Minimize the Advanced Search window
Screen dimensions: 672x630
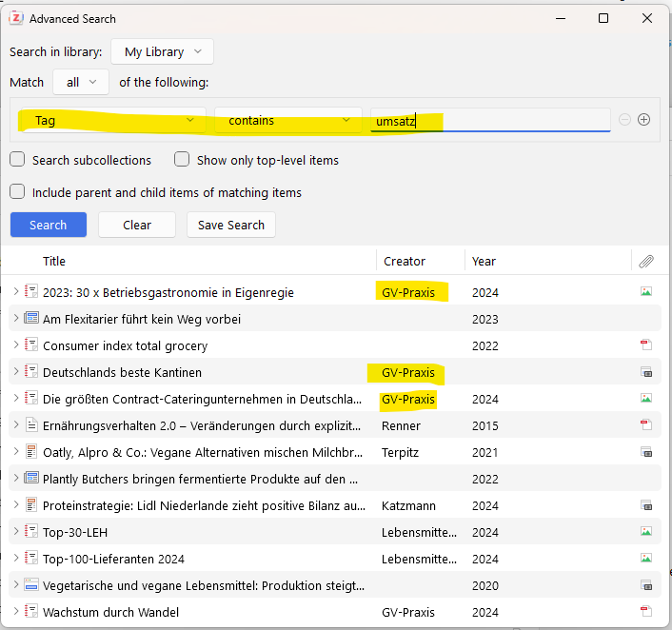(x=561, y=18)
